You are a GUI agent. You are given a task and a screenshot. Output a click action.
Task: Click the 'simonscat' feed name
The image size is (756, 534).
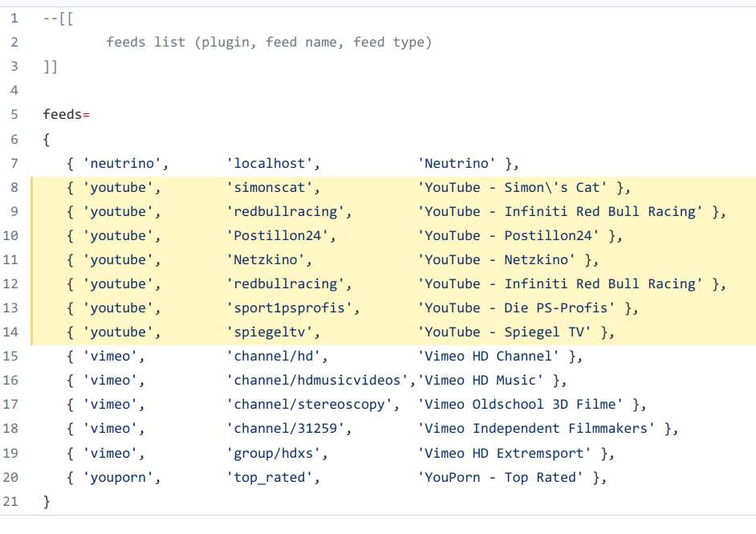coord(273,187)
